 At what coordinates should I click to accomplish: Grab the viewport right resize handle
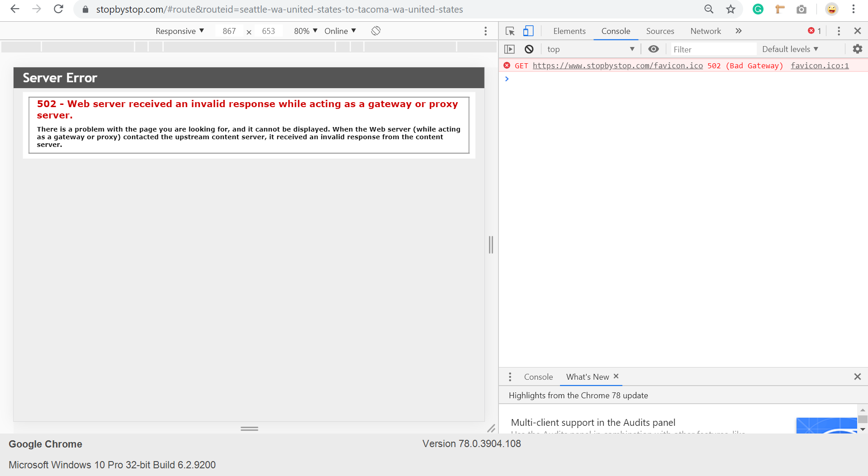click(491, 245)
